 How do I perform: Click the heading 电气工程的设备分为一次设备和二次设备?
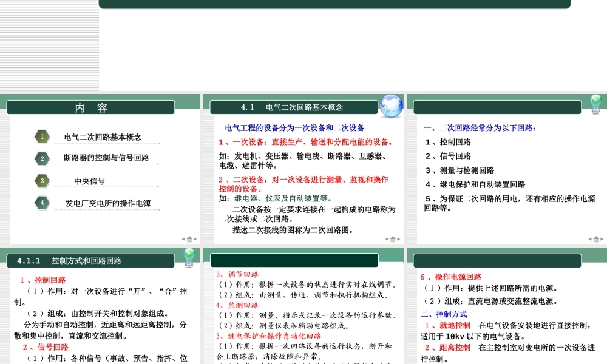click(x=294, y=127)
